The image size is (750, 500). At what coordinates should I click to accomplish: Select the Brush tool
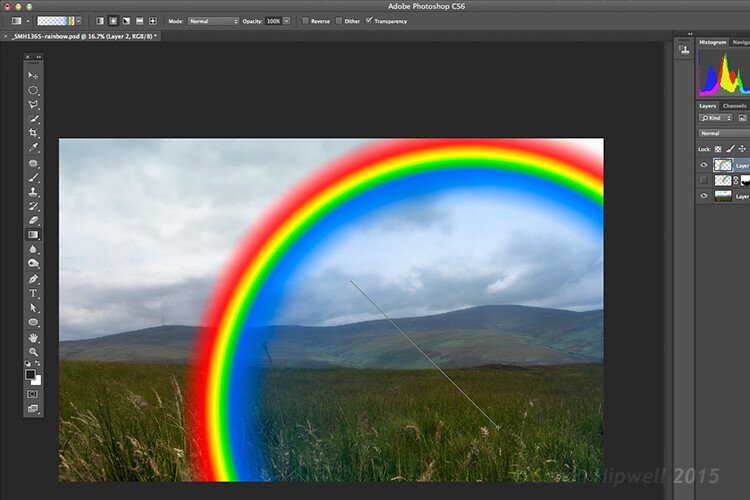33,178
